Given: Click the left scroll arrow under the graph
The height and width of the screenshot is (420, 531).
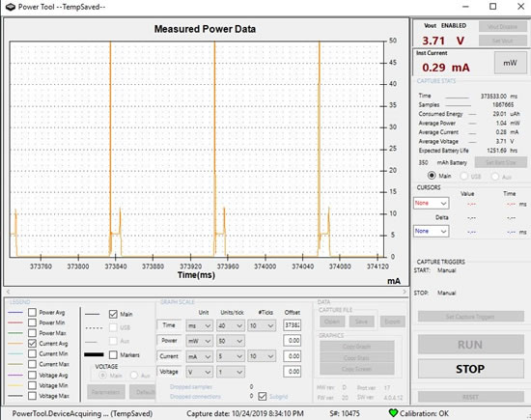Looking at the screenshot, I should pyautogui.click(x=8, y=292).
